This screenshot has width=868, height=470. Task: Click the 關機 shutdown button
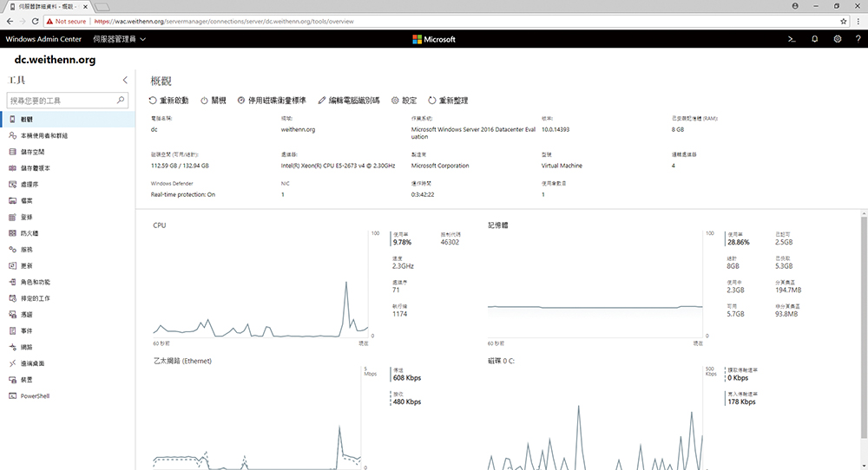214,101
